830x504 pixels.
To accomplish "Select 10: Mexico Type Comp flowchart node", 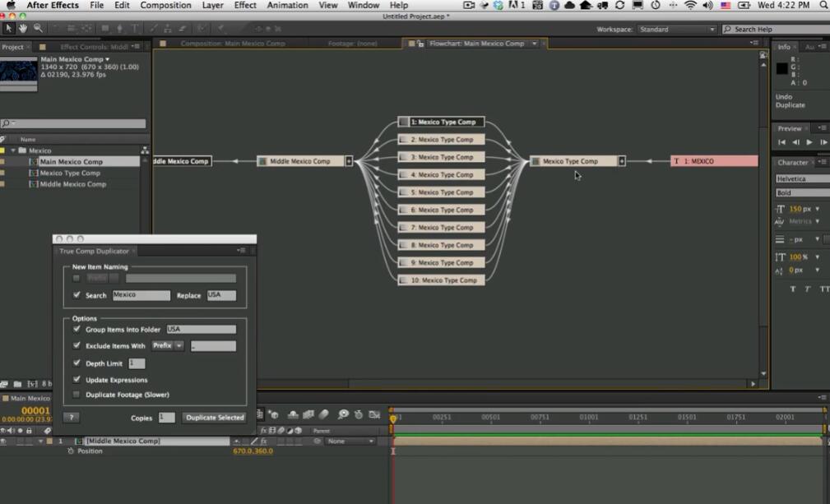I will tap(441, 280).
